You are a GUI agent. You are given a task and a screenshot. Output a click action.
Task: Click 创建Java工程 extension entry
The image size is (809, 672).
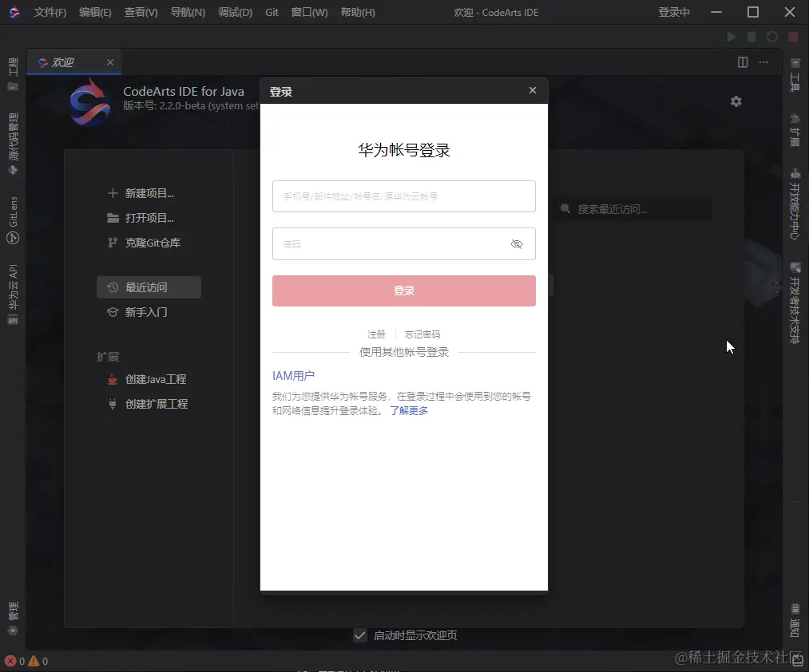[147, 379]
